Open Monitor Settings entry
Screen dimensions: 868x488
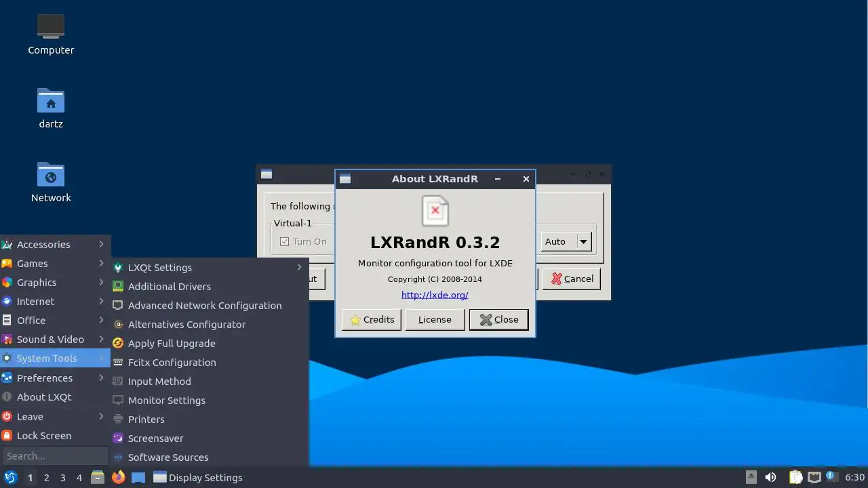point(210,401)
